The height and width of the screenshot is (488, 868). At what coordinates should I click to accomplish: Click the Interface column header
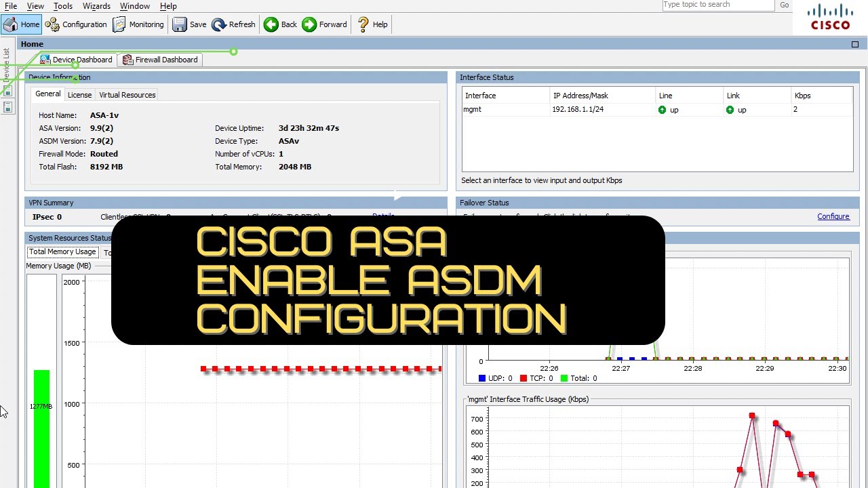tap(506, 96)
